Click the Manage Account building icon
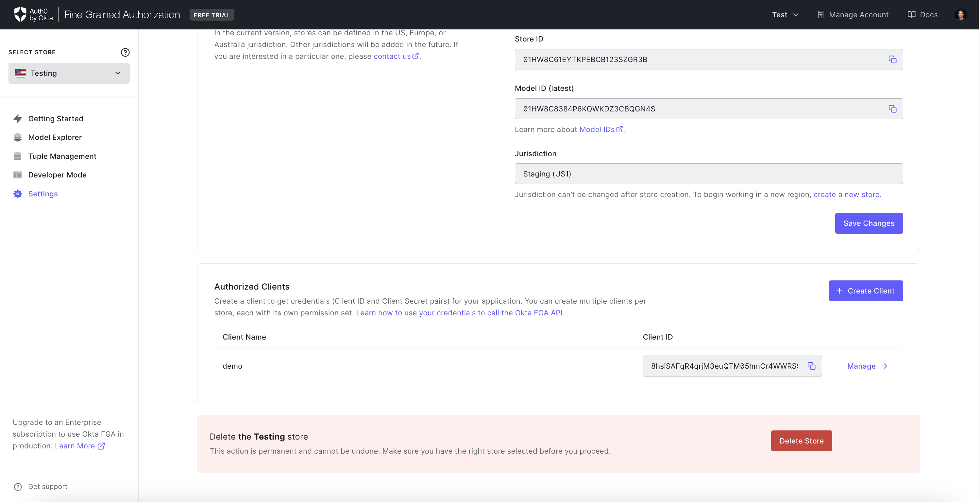The image size is (980, 502). point(820,15)
